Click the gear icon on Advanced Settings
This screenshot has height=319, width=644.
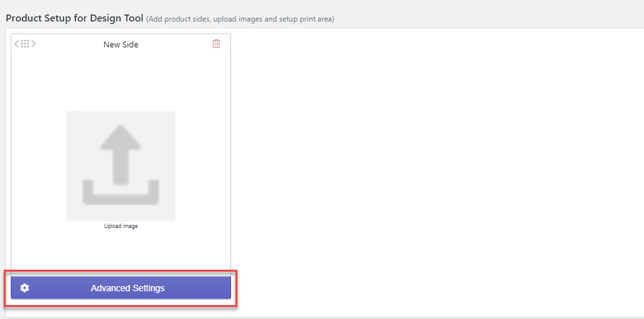[x=25, y=288]
